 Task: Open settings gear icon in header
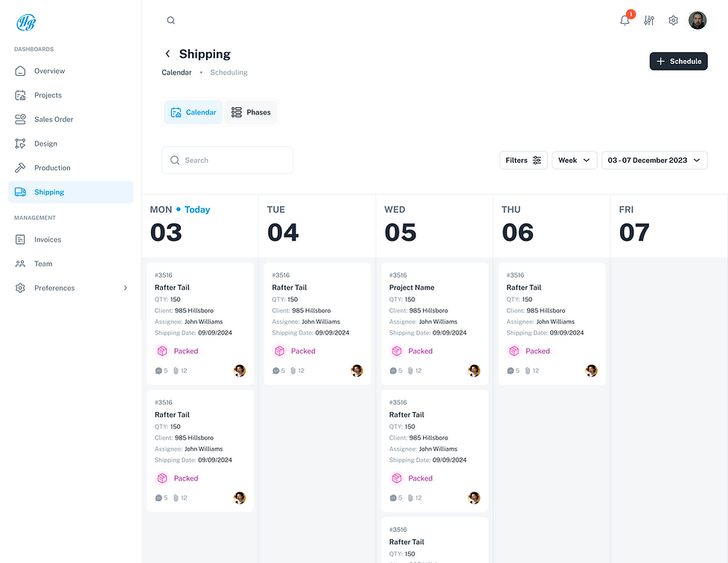(x=673, y=20)
